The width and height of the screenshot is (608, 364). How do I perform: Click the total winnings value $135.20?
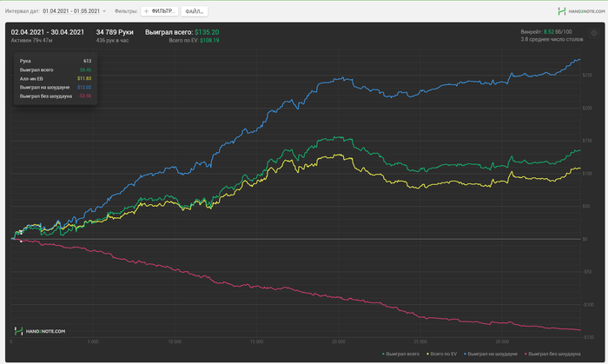[x=207, y=32]
